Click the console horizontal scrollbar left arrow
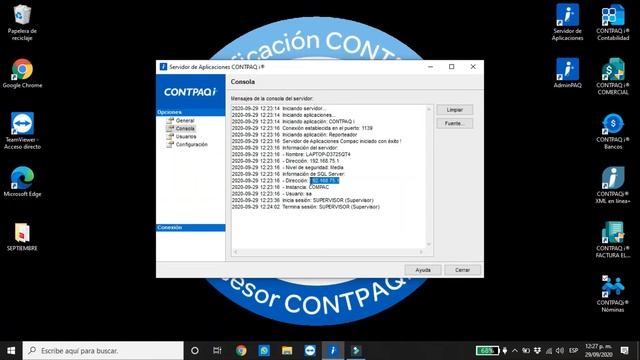Viewport: 640px width, 360px height. point(236,252)
